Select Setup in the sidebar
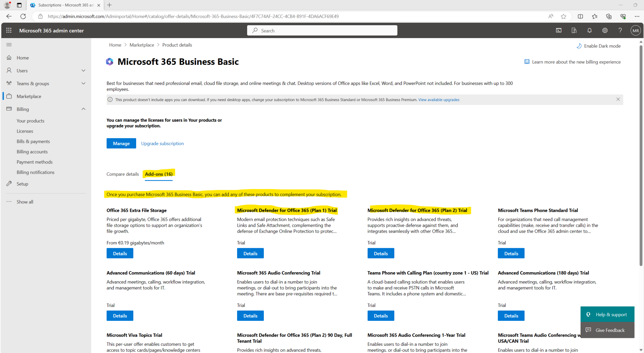 coord(22,184)
